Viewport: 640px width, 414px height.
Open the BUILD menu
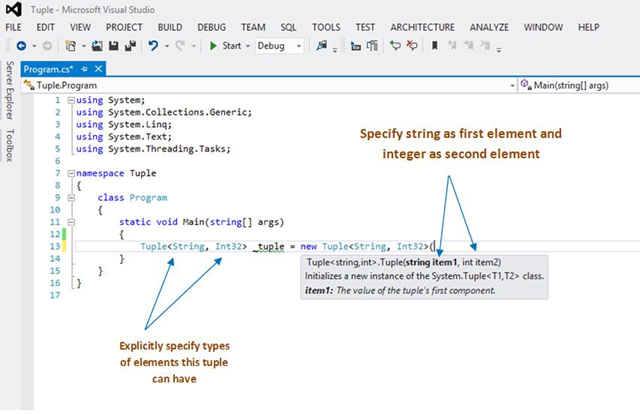tap(169, 27)
